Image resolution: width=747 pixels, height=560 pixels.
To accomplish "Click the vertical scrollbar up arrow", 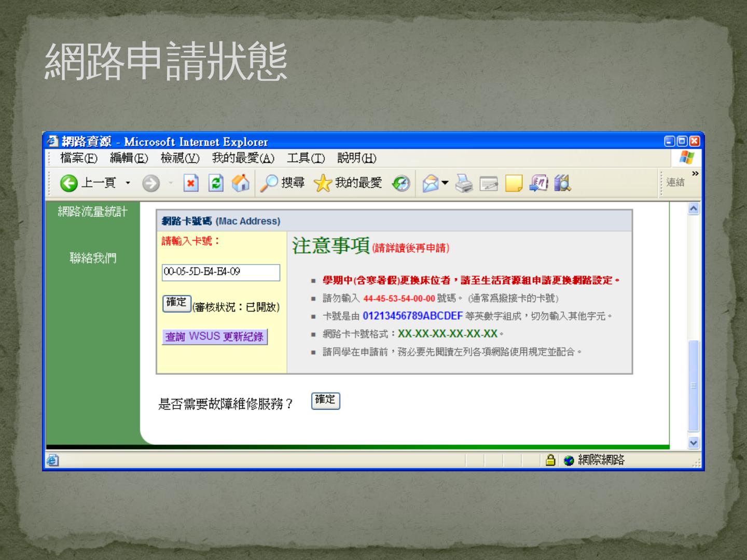I will [x=694, y=208].
